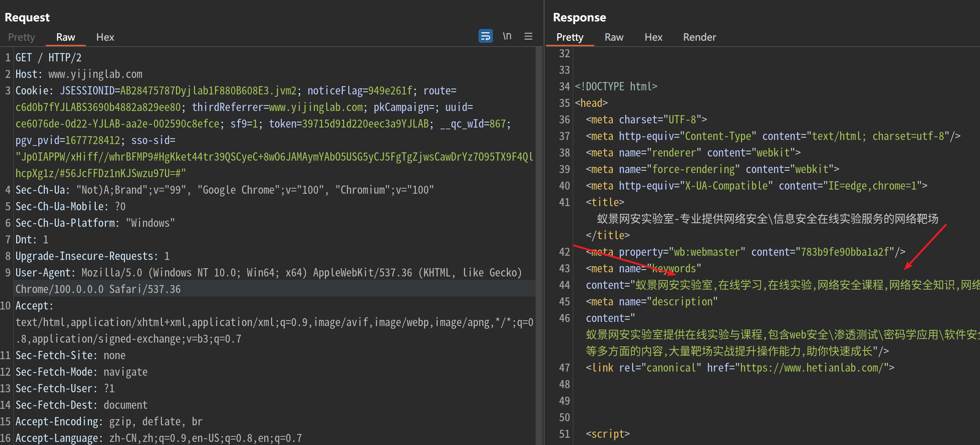Click the Request panel heading

27,18
